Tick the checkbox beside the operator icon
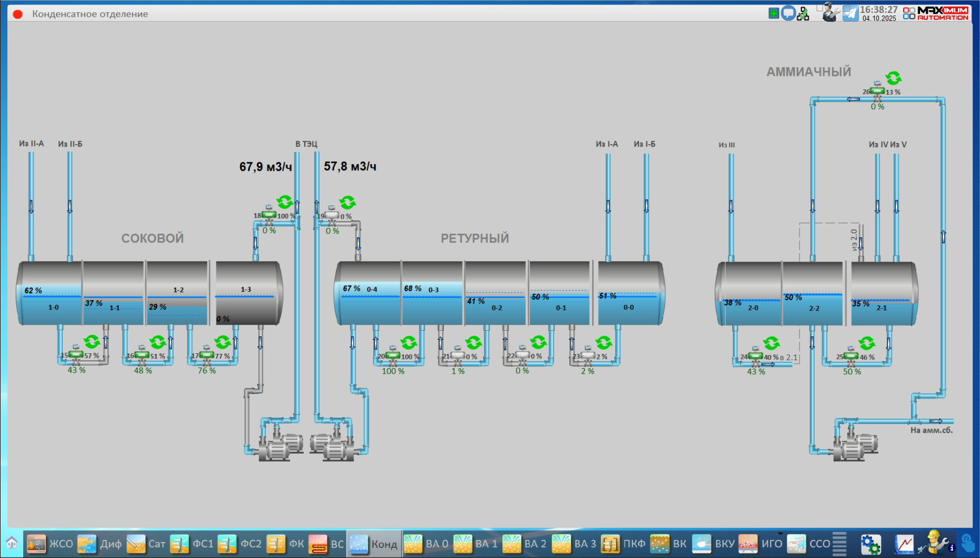Image resolution: width=980 pixels, height=558 pixels. [820, 8]
